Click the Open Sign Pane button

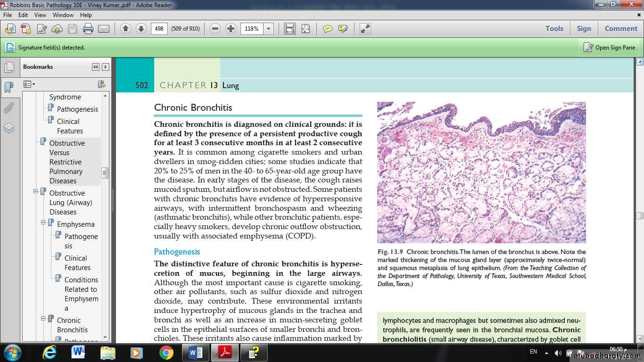pos(609,48)
